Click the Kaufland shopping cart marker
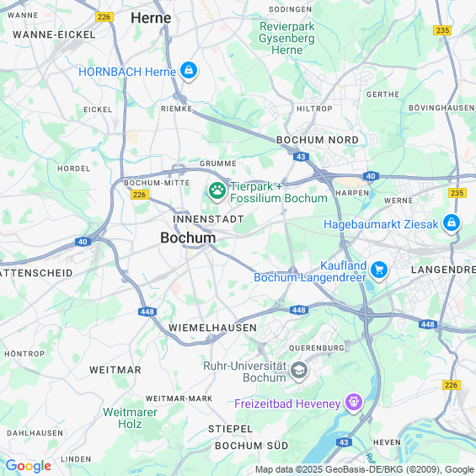Viewport: 476px width, 476px height. click(379, 271)
